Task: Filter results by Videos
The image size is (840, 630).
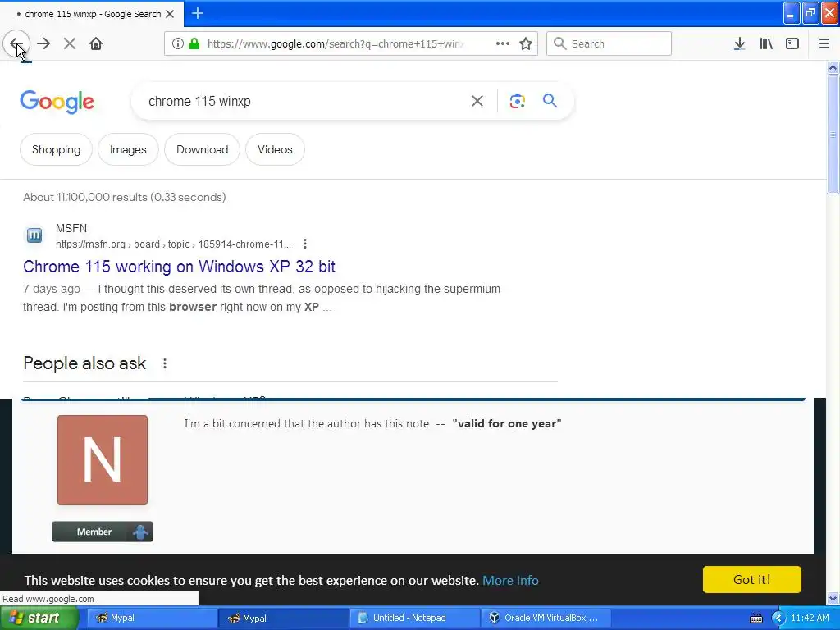Action: pos(275,149)
